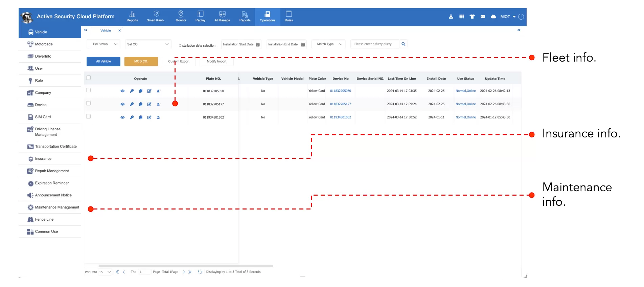Open device number link 011832705050
The height and width of the screenshot is (287, 644).
pyautogui.click(x=341, y=91)
